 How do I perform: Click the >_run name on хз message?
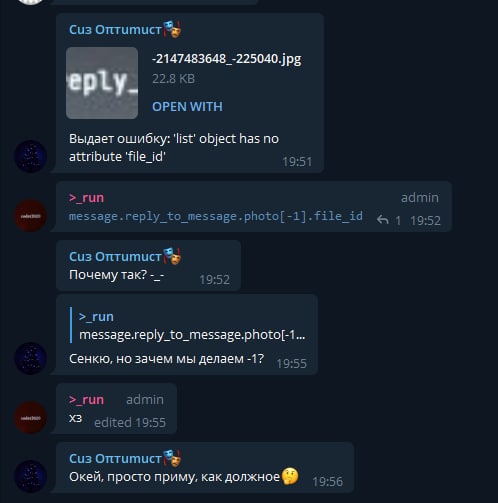(86, 399)
